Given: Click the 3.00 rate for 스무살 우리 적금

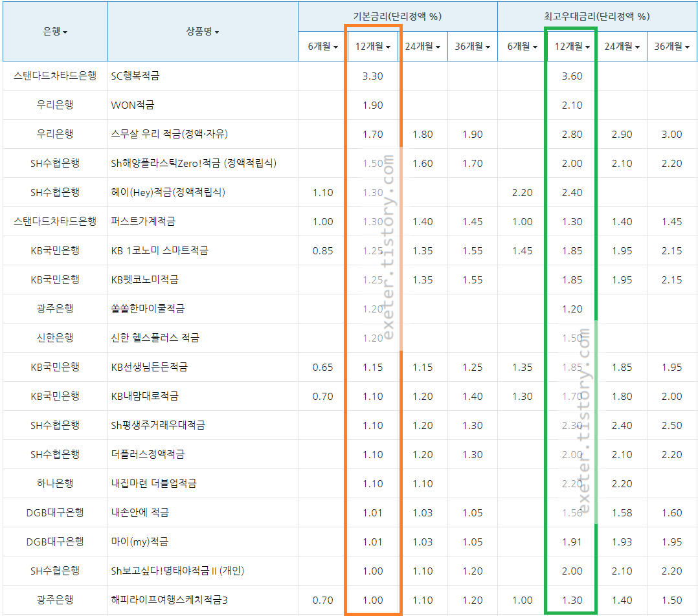Looking at the screenshot, I should (671, 135).
